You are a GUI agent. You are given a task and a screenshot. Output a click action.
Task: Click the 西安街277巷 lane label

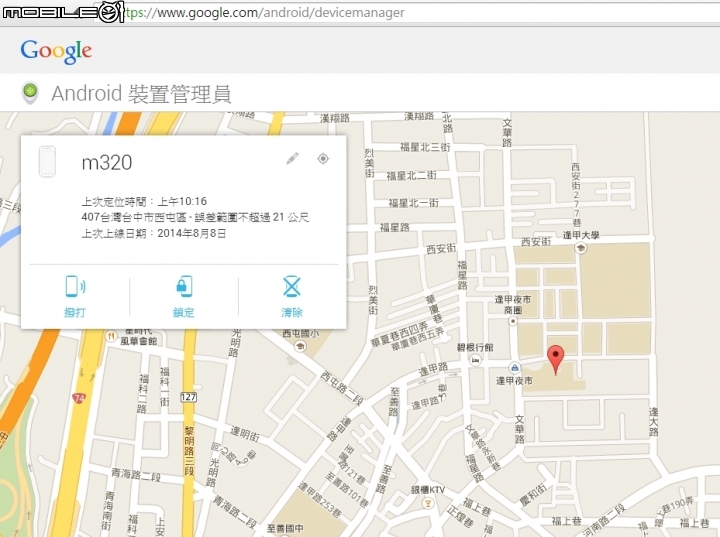(576, 195)
